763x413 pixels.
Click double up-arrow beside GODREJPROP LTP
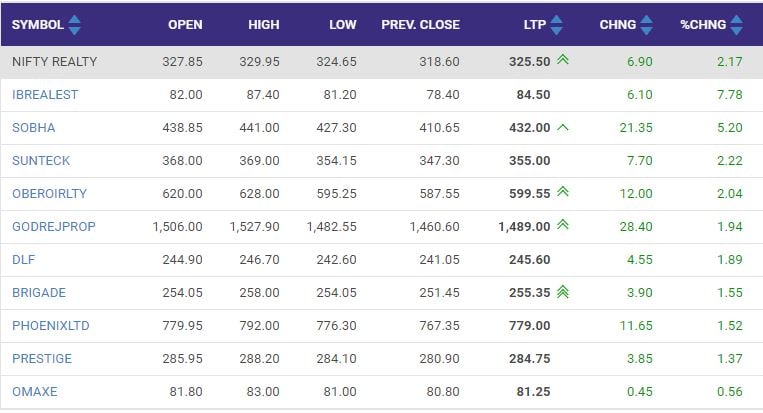[x=563, y=226]
